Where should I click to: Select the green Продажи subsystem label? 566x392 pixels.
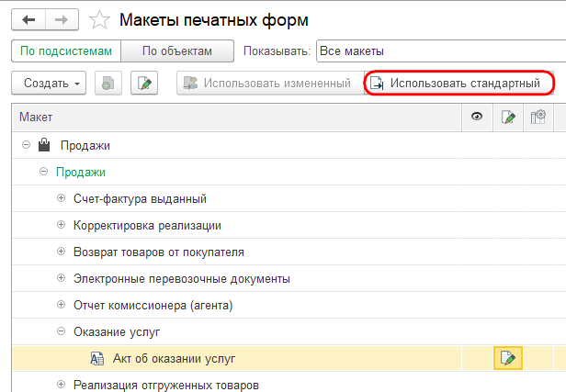(x=81, y=173)
